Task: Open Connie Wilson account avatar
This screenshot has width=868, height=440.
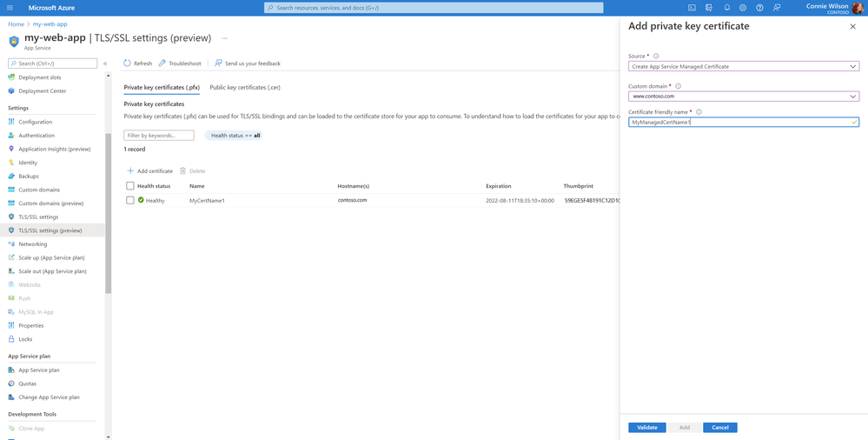Action: [858, 9]
